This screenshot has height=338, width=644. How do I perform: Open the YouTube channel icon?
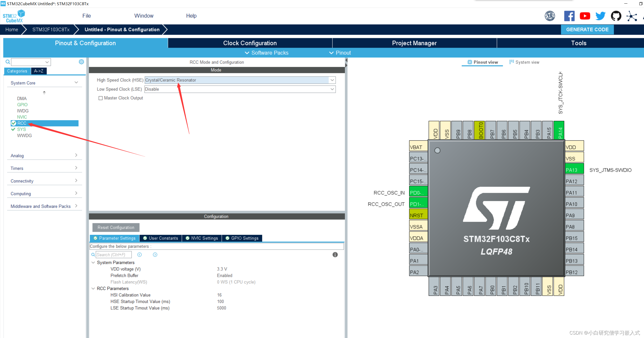pyautogui.click(x=585, y=16)
